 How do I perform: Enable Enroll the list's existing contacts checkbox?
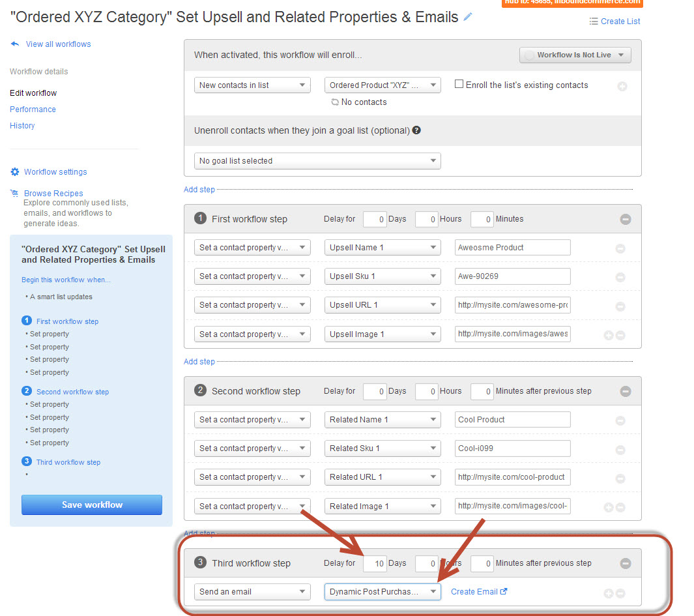(x=459, y=85)
